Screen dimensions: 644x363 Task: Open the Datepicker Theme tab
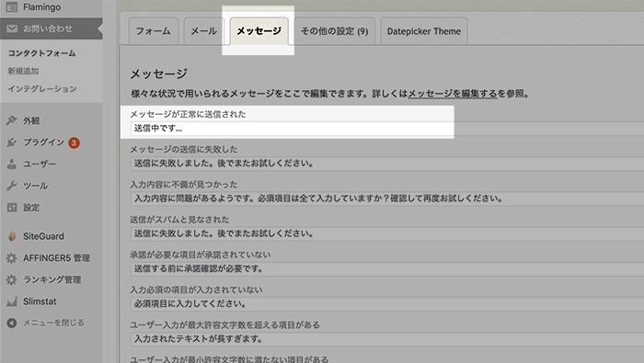click(424, 31)
